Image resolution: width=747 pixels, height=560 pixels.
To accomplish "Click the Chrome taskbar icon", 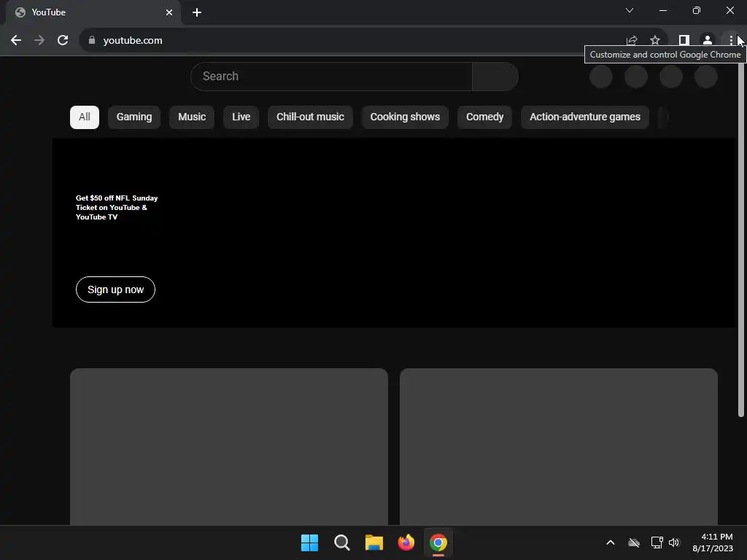I will click(x=438, y=542).
